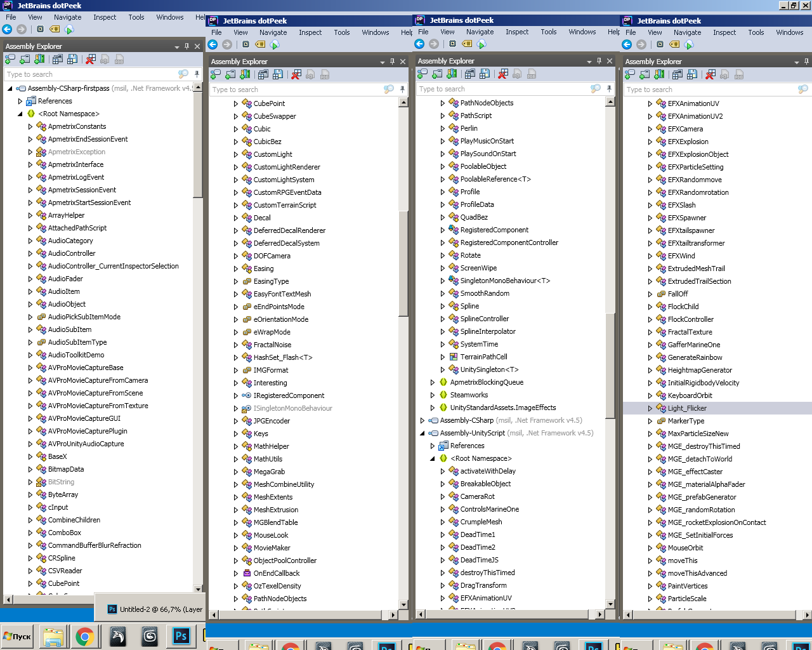This screenshot has width=812, height=650.
Task: Click Back arrow in leftmost dotPeek window
Action: click(7, 29)
